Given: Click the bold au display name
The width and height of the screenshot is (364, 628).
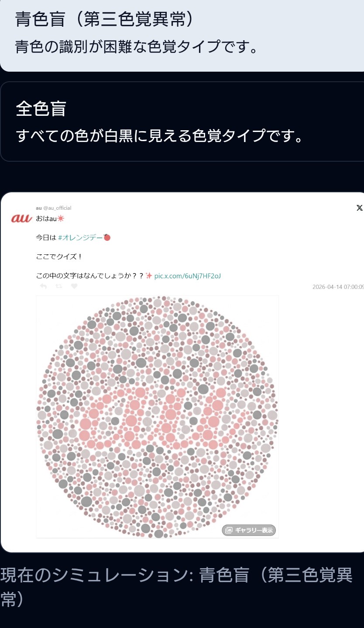Looking at the screenshot, I should pyautogui.click(x=39, y=208).
